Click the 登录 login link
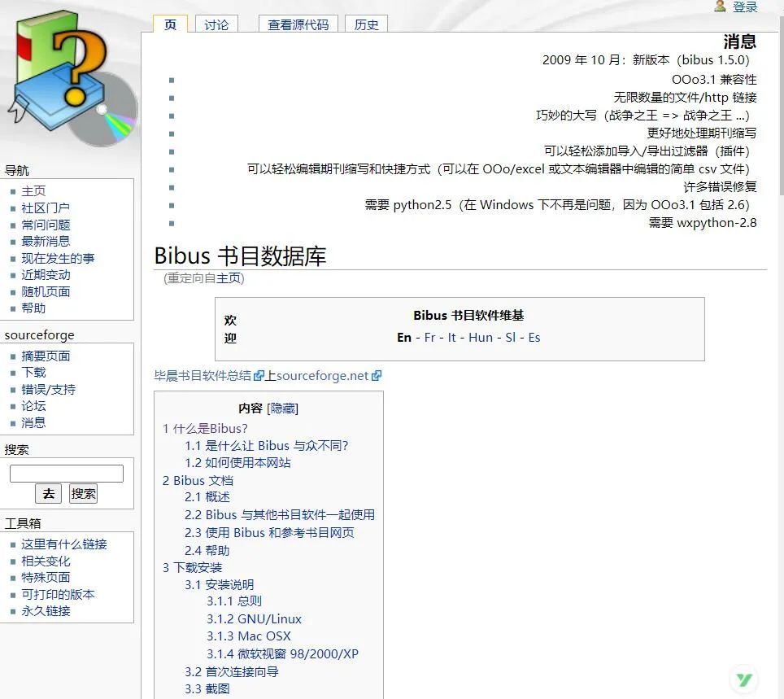Image resolution: width=784 pixels, height=699 pixels. click(x=745, y=7)
